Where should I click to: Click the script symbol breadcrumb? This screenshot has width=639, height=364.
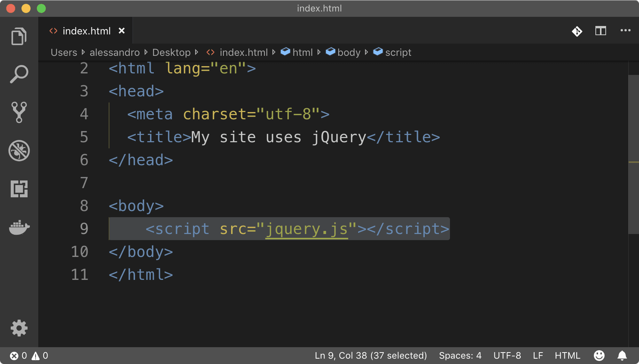coord(392,52)
